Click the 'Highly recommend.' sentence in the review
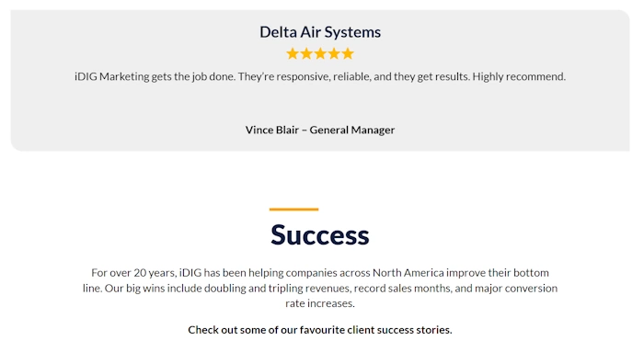Image resolution: width=644 pixels, height=341 pixels. [519, 76]
